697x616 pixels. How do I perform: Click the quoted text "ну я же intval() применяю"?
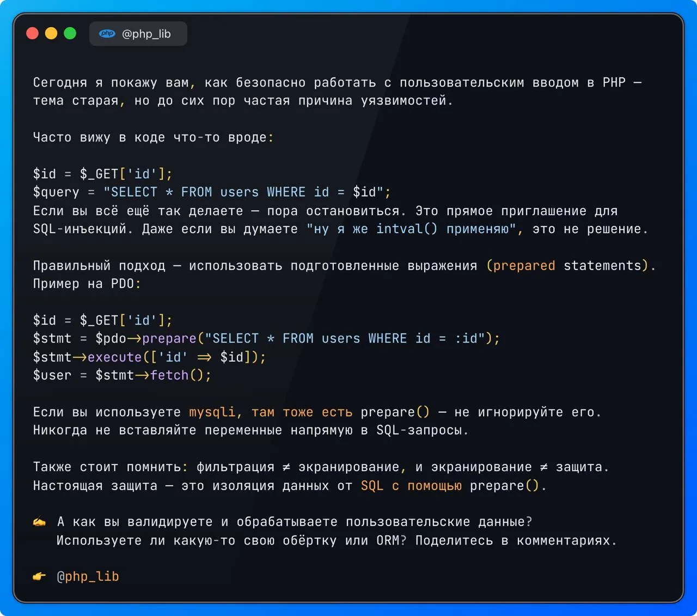(x=411, y=229)
